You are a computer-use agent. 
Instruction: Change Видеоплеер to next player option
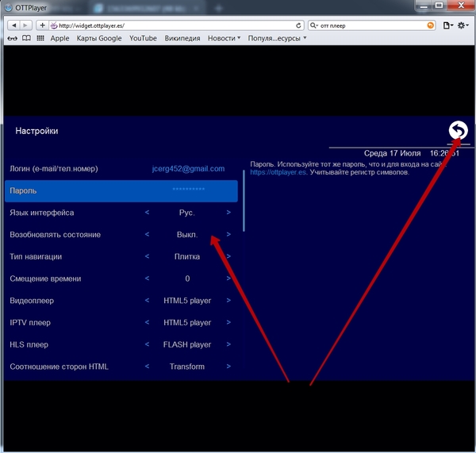click(x=228, y=300)
